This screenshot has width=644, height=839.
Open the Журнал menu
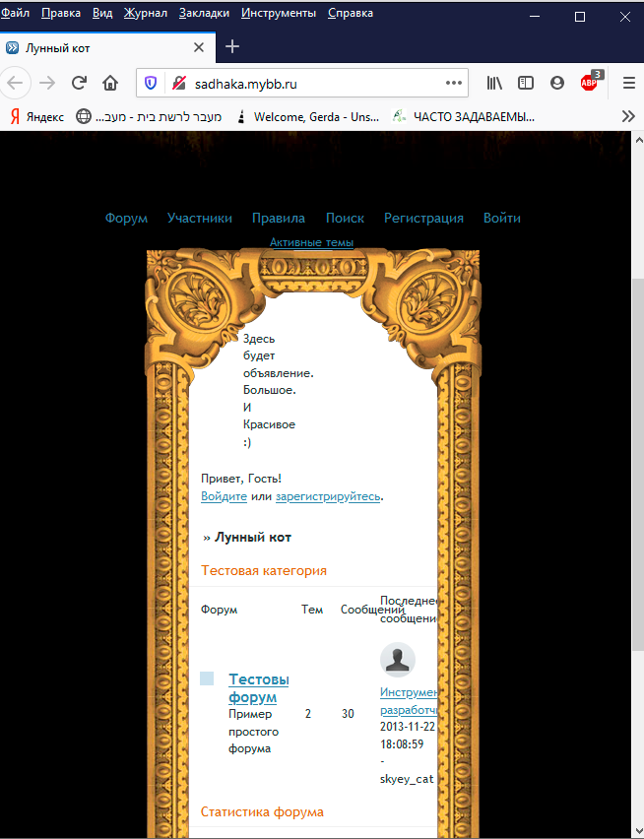coord(146,13)
